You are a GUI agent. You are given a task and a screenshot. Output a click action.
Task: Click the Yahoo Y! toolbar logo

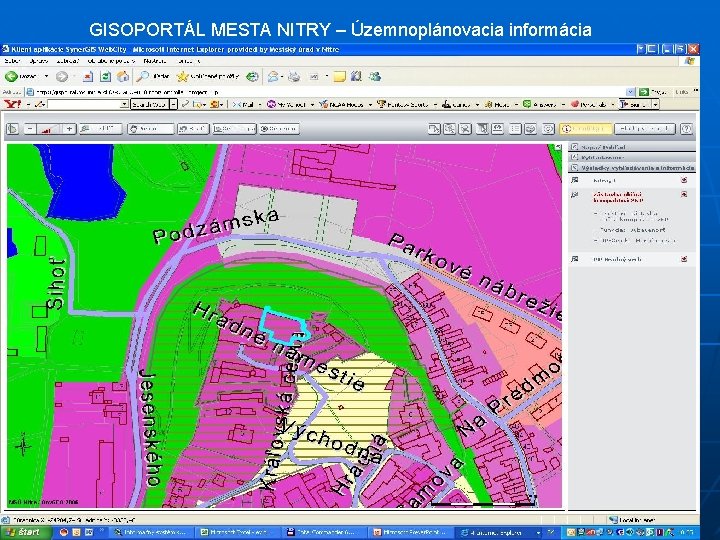point(12,105)
